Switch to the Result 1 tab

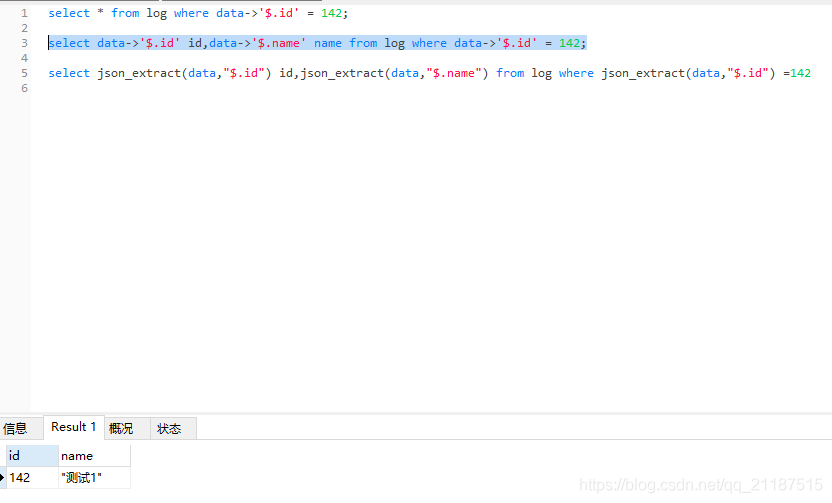73,427
